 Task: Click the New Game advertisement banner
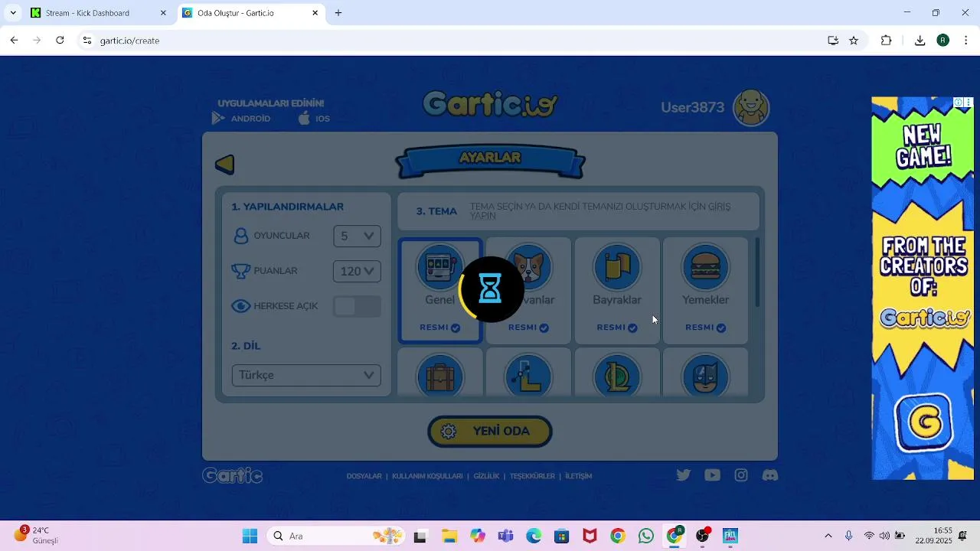coord(923,289)
